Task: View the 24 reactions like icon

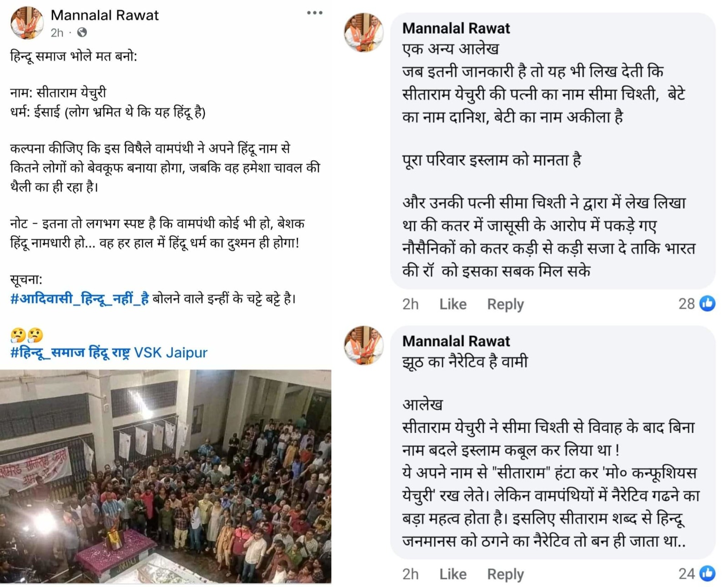Action: click(707, 573)
